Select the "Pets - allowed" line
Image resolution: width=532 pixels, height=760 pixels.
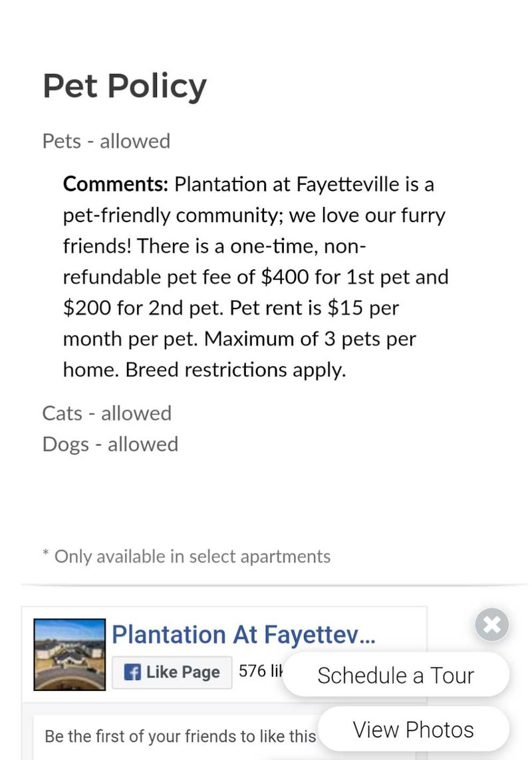click(106, 141)
